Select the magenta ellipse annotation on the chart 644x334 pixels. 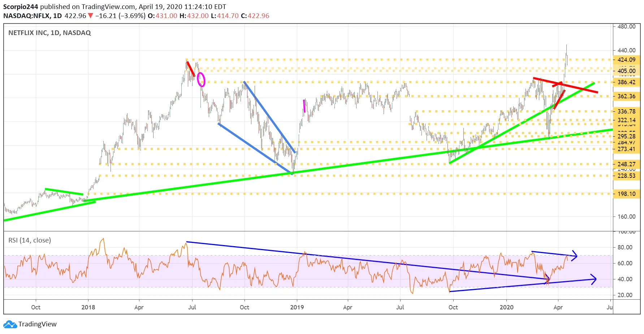point(201,80)
